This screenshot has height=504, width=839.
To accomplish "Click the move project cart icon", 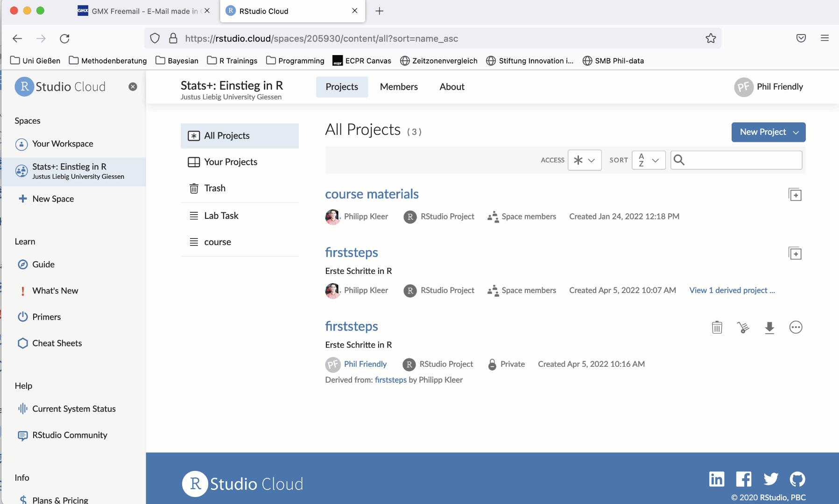I will (x=743, y=327).
